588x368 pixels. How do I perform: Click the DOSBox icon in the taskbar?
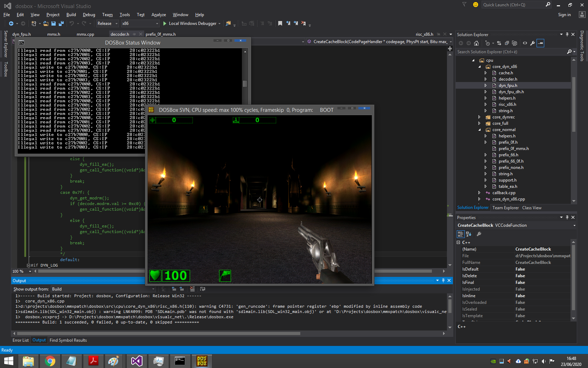[x=202, y=361]
